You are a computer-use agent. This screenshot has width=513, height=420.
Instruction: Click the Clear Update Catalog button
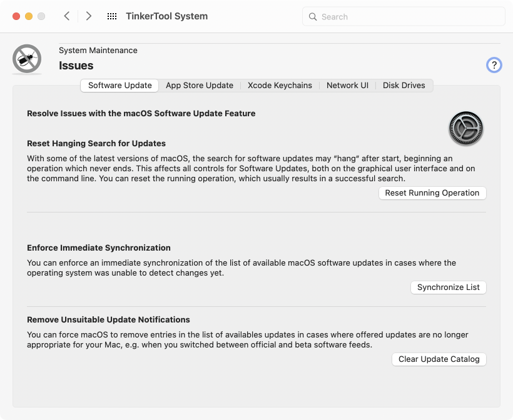click(439, 359)
